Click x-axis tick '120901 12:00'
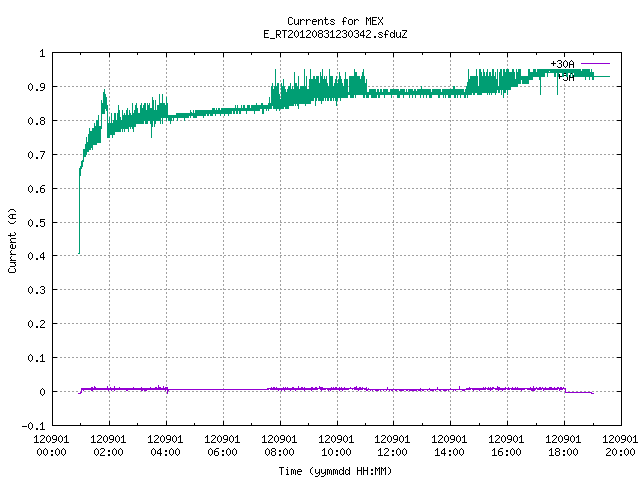The height and width of the screenshot is (480, 640). [x=392, y=446]
